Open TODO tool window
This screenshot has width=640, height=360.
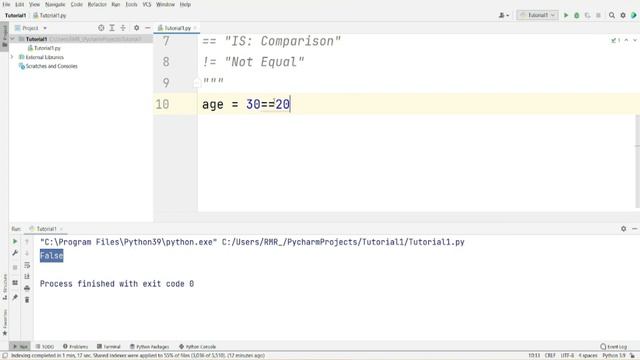coord(45,347)
